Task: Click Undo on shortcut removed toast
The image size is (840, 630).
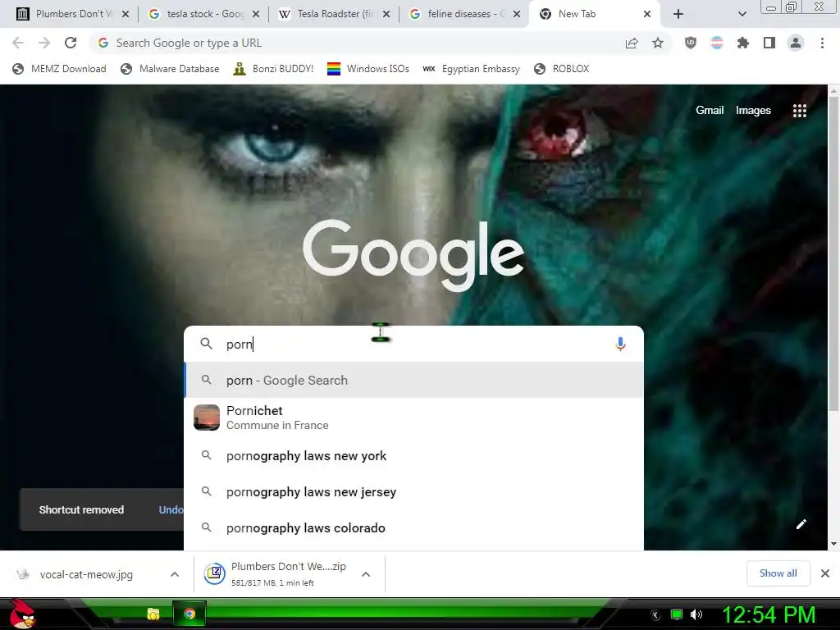Action: click(171, 510)
